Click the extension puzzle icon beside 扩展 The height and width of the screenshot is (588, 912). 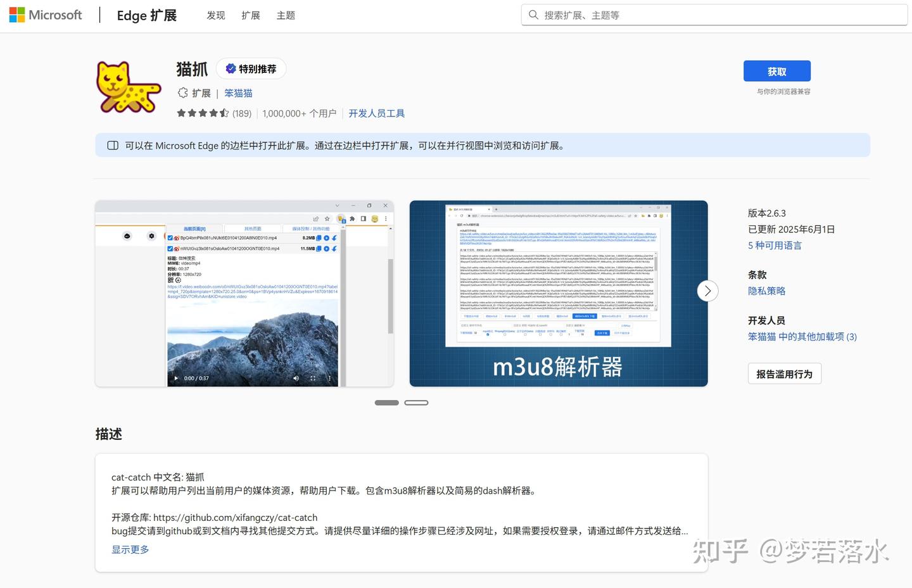(x=183, y=93)
